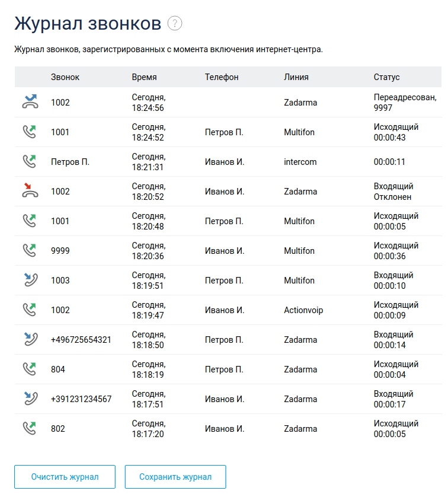The height and width of the screenshot is (497, 448).
Task: Select the intercom line entry
Action: tap(300, 162)
